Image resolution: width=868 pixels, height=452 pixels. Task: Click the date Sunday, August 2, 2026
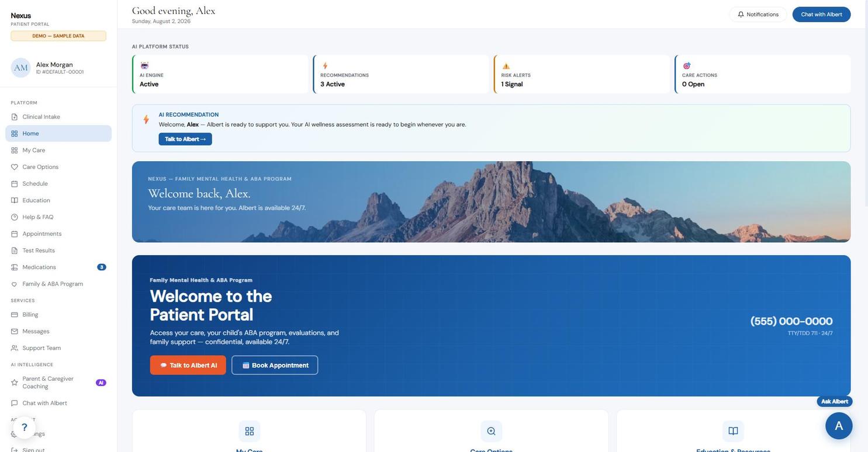click(161, 22)
